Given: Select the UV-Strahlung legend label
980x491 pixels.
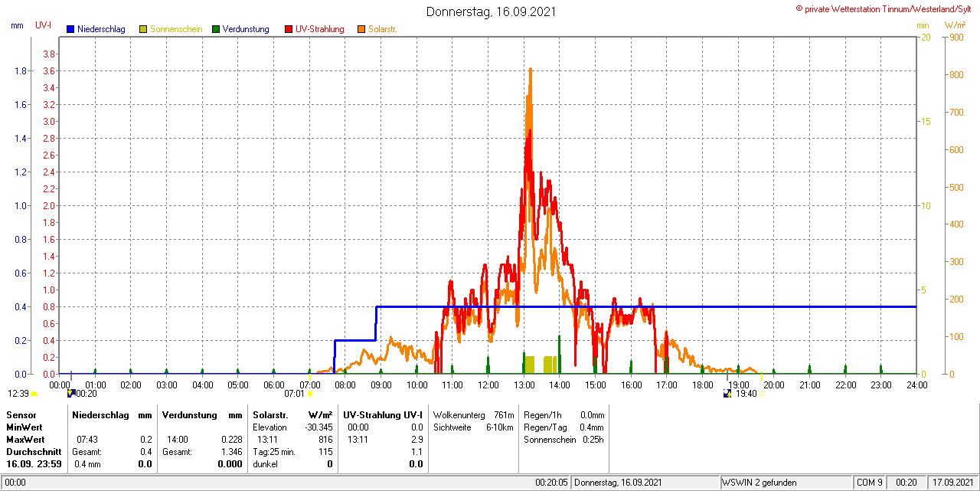Looking at the screenshot, I should 320,29.
